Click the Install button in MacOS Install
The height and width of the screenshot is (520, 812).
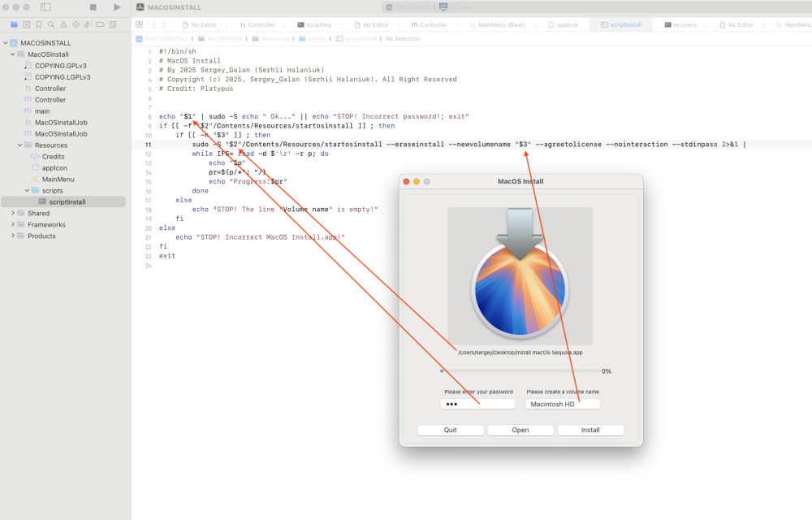pos(590,430)
